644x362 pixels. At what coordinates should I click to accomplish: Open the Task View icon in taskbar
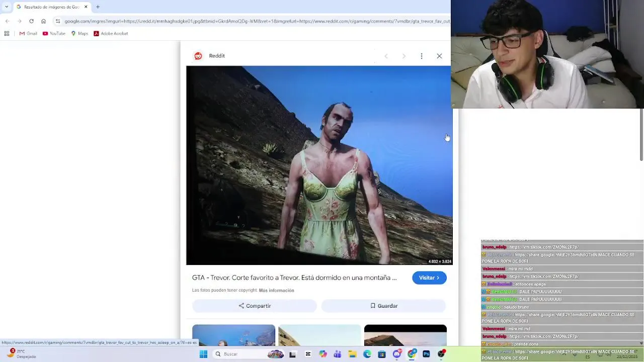coord(292,354)
